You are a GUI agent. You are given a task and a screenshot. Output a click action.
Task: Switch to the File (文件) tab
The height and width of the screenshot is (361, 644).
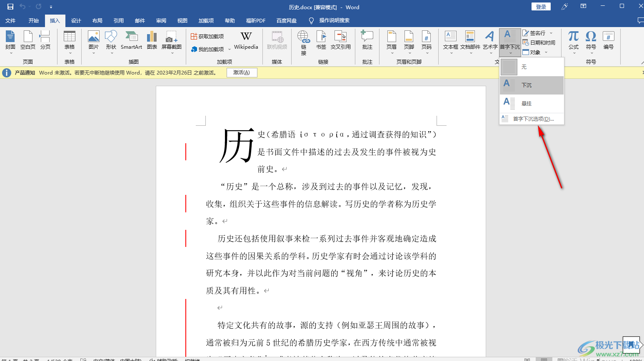click(10, 20)
